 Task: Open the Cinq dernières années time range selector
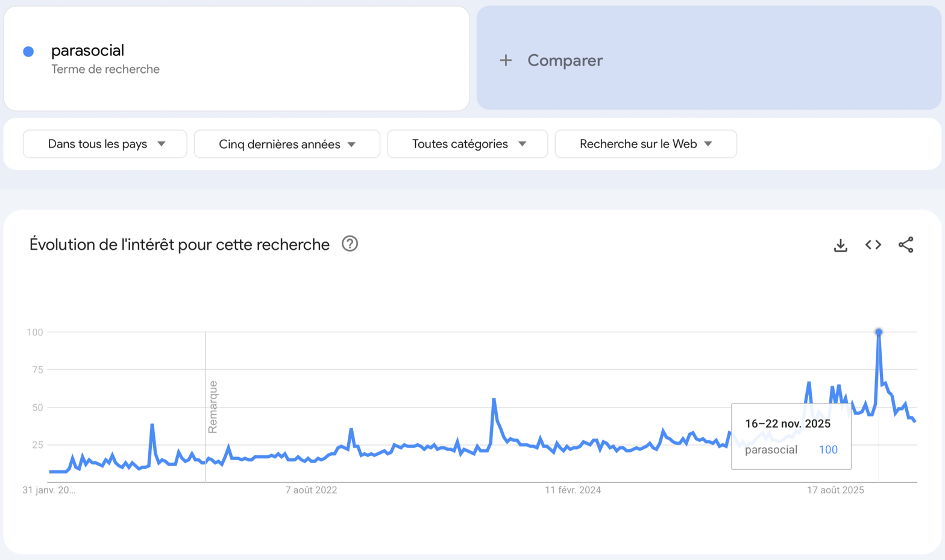286,144
